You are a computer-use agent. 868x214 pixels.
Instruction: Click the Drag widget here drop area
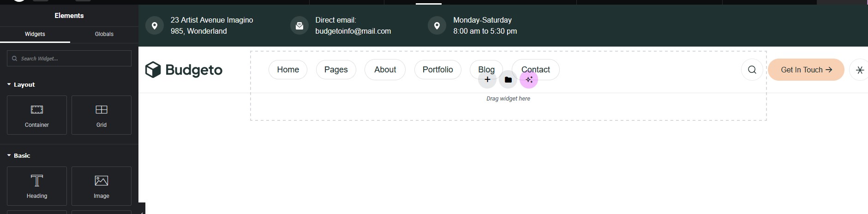click(x=508, y=107)
